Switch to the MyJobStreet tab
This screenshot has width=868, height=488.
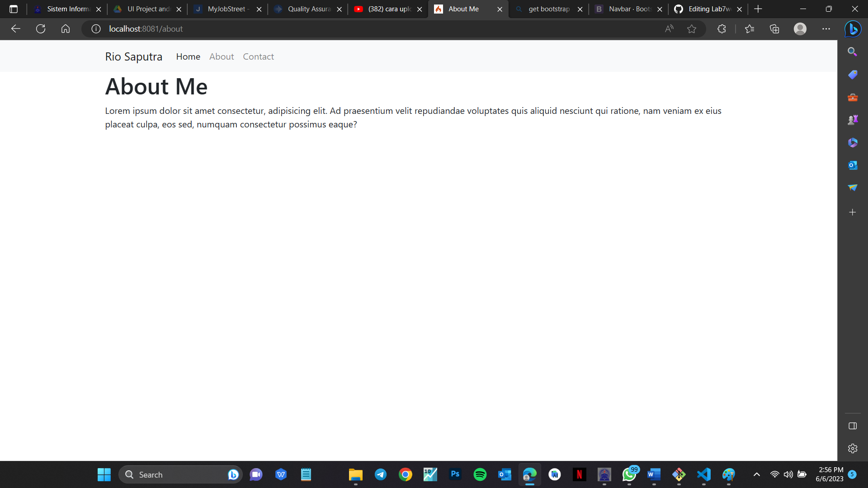coord(225,9)
